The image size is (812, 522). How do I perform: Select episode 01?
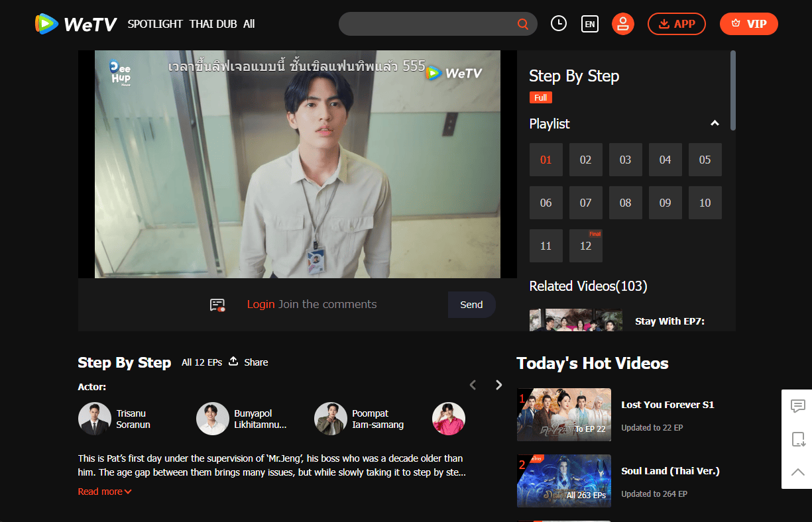tap(546, 160)
